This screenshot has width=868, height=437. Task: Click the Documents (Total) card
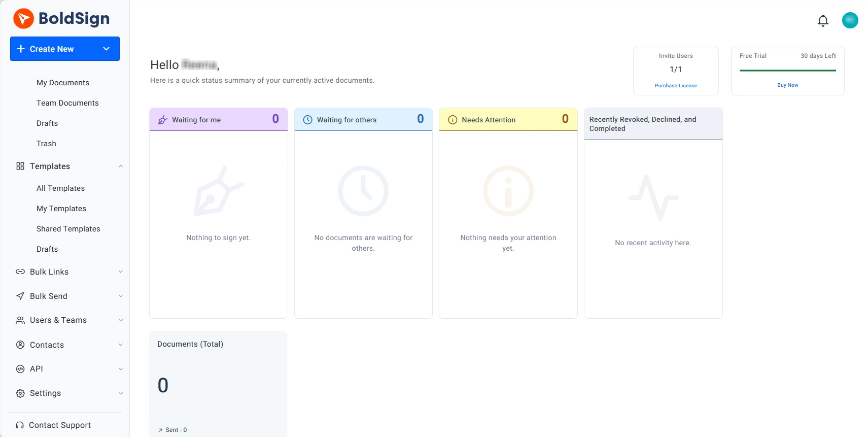click(218, 384)
